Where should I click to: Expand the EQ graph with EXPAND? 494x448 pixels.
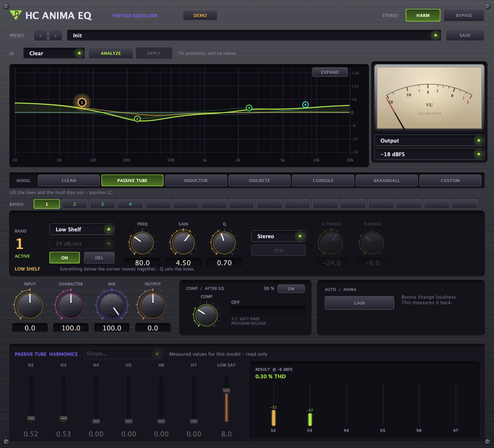[x=330, y=72]
